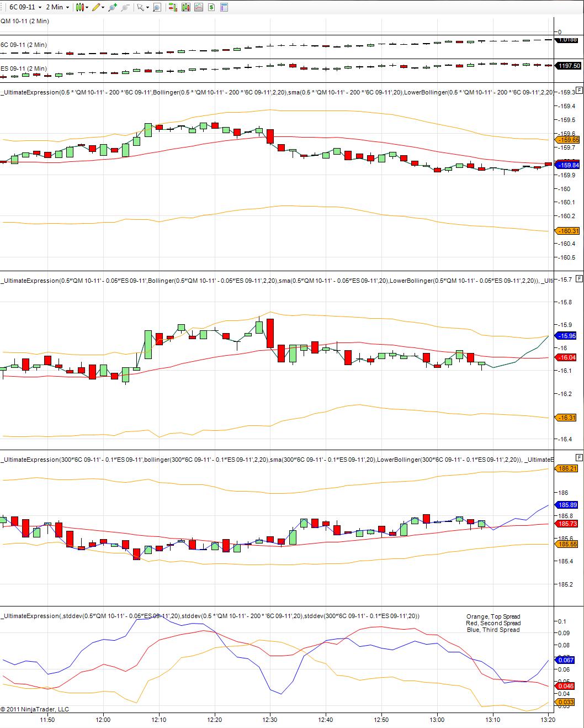Open the 2 Min interval dropdown
The height and width of the screenshot is (728, 584).
point(57,7)
